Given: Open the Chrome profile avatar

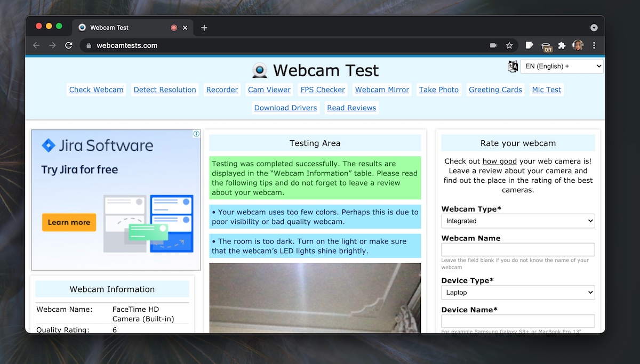Looking at the screenshot, I should 578,45.
